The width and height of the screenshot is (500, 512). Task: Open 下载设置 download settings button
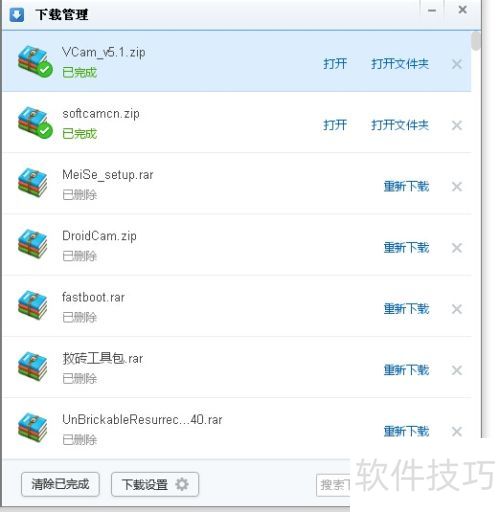pyautogui.click(x=155, y=484)
